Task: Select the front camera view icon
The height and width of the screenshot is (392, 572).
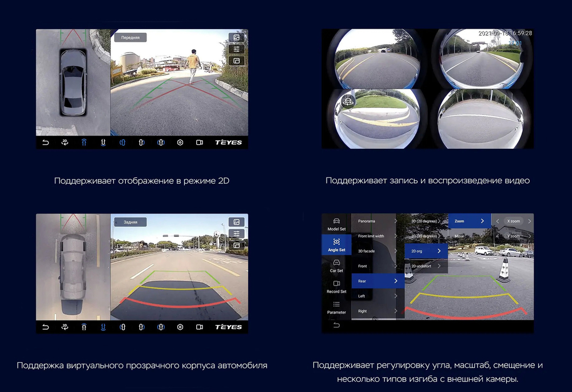Action: tap(84, 142)
